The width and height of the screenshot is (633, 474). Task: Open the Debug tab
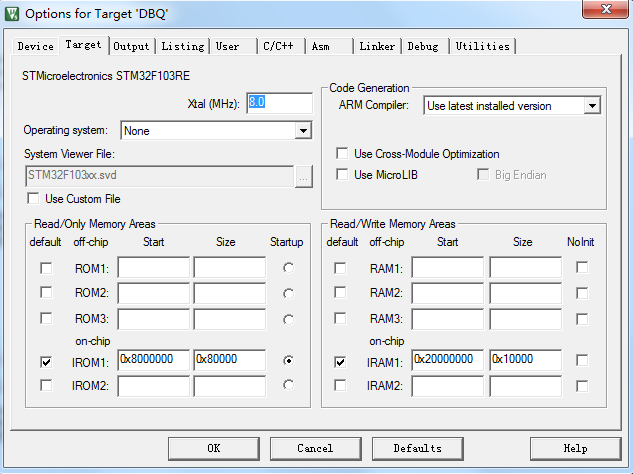coord(423,46)
